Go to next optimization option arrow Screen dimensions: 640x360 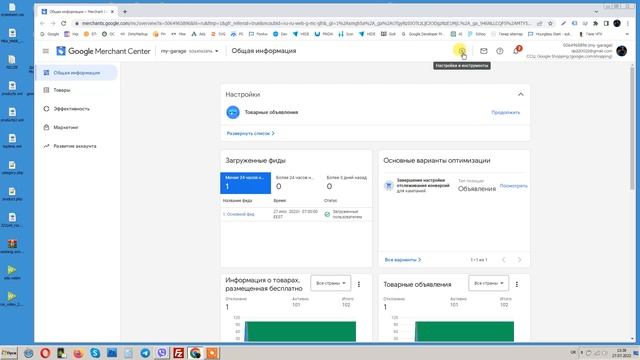(x=519, y=260)
